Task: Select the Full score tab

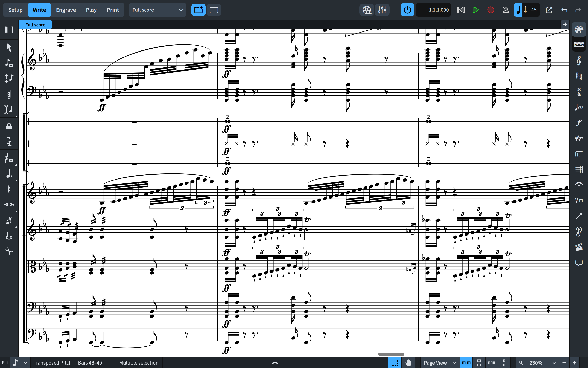Action: click(x=35, y=25)
